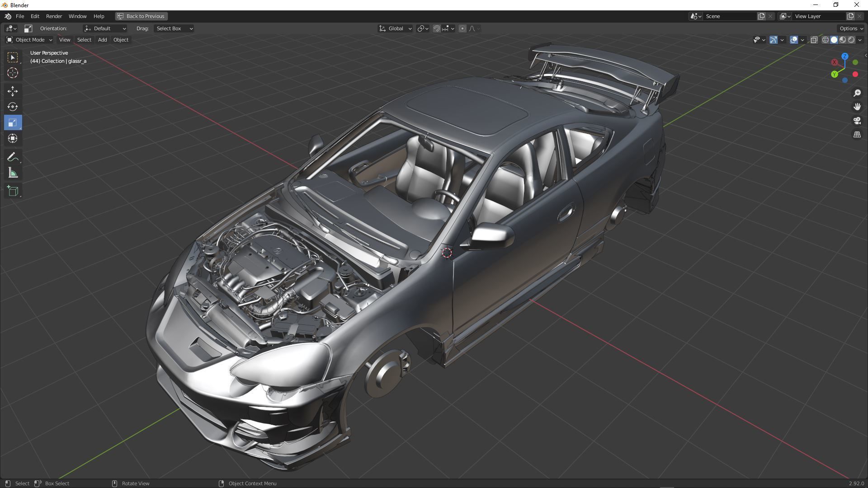The width and height of the screenshot is (868, 488).
Task: Click the View Layer name field
Action: point(819,16)
